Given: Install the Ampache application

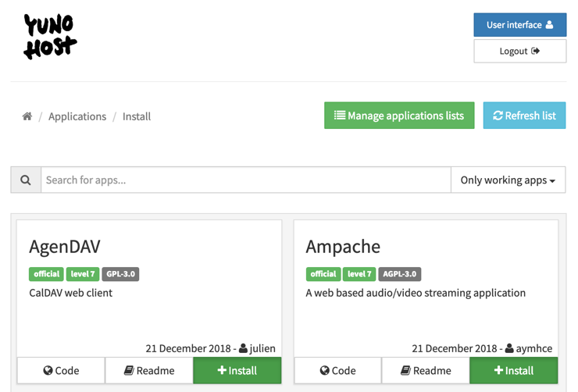Looking at the screenshot, I should 514,370.
